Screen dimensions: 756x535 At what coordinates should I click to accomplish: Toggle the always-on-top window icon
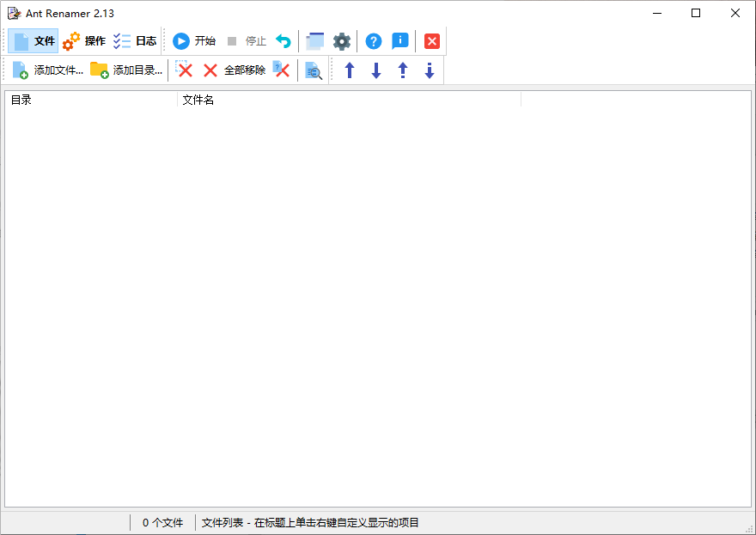point(315,41)
